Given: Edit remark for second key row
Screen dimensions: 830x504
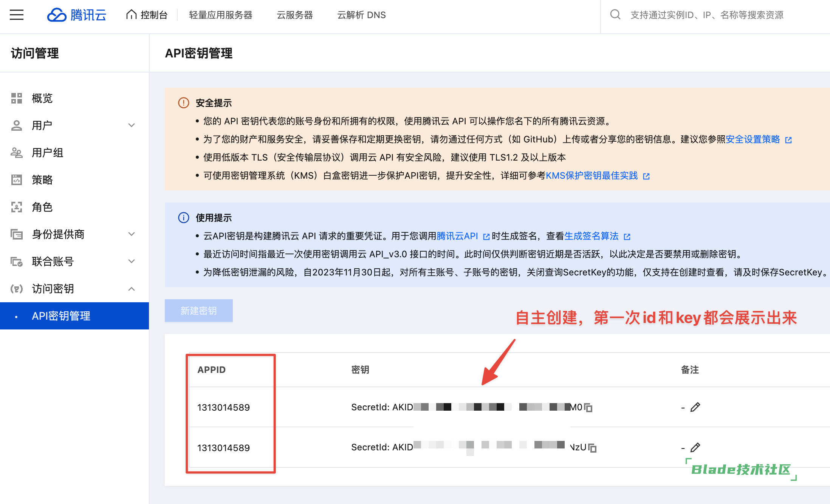Looking at the screenshot, I should click(695, 447).
